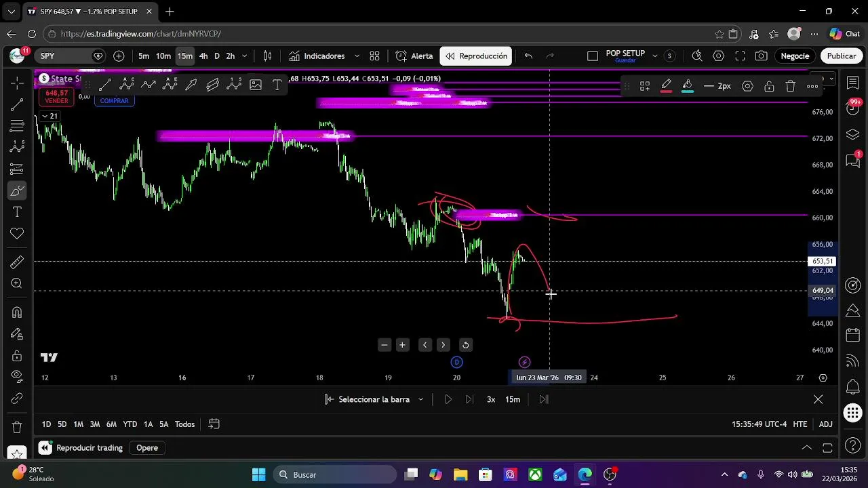
Task: Open the layout setup square icon
Action: click(x=593, y=56)
